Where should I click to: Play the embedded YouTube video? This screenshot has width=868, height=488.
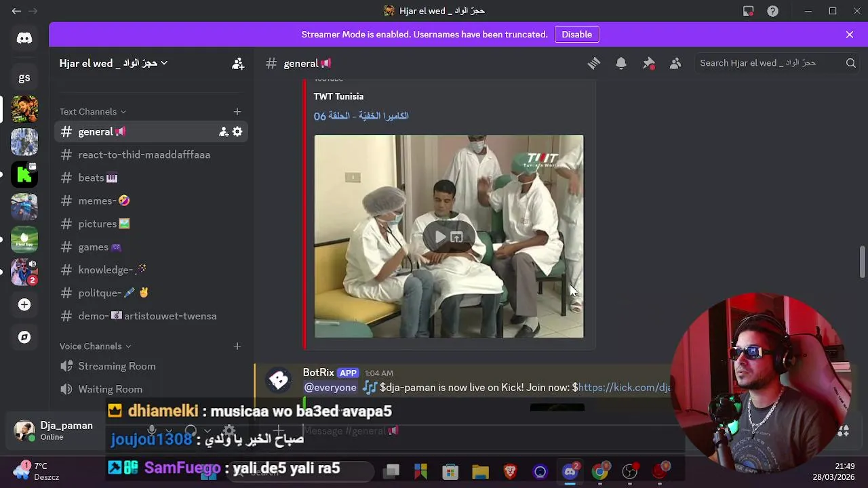coord(440,237)
